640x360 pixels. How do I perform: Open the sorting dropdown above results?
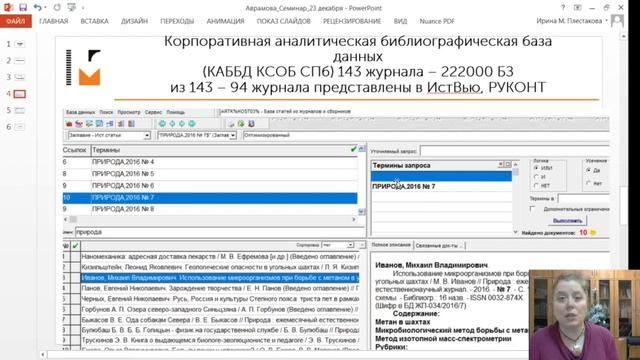click(x=350, y=245)
